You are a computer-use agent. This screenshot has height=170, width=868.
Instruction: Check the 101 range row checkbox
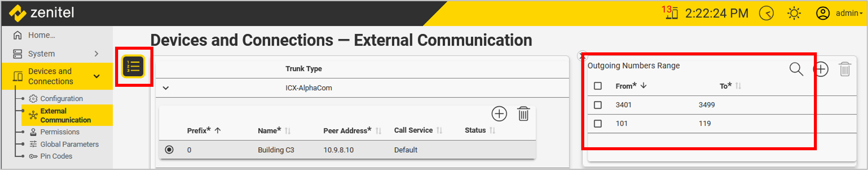pyautogui.click(x=598, y=123)
